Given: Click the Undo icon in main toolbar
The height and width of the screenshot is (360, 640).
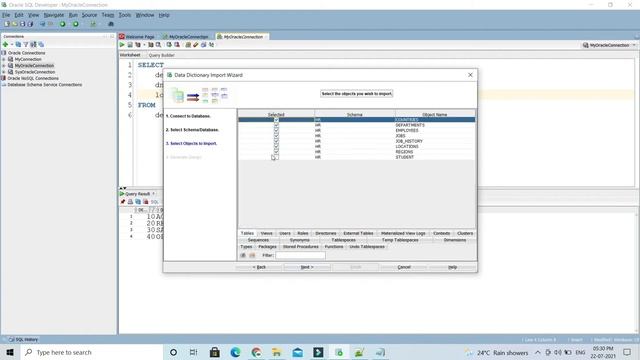Looking at the screenshot, I should [x=42, y=24].
